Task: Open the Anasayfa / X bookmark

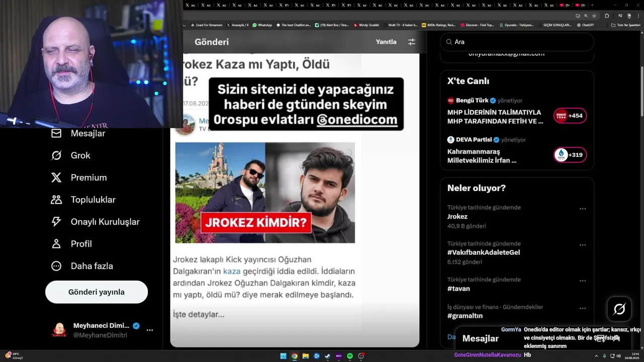Action: click(237, 25)
